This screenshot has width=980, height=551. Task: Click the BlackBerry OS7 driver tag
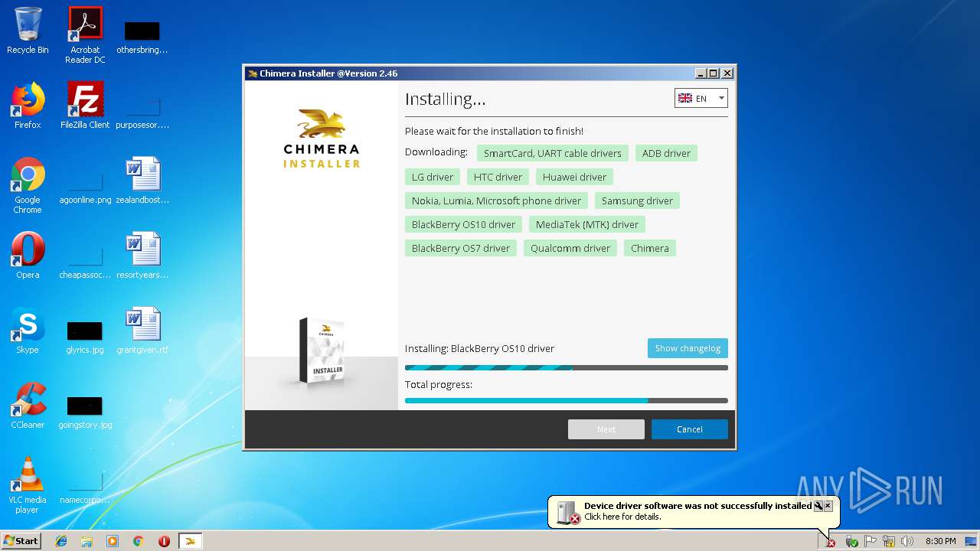coord(460,248)
